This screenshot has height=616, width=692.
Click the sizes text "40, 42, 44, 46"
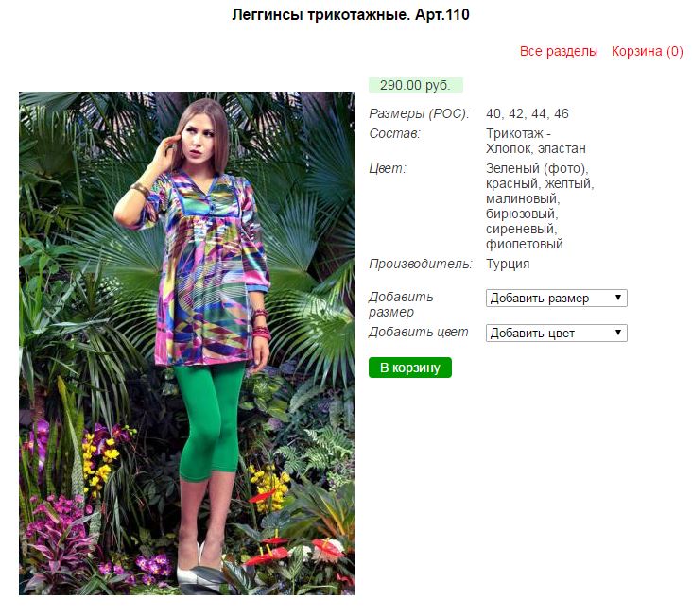coord(527,113)
